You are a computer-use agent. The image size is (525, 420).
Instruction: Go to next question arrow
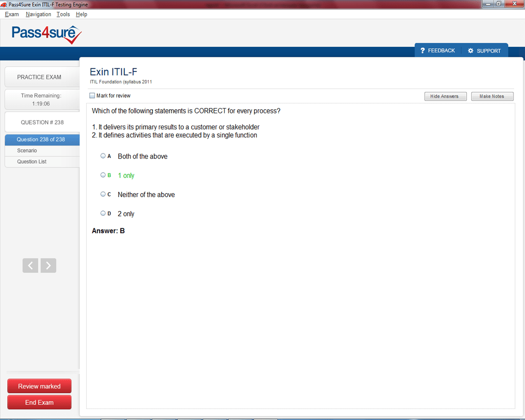point(48,266)
